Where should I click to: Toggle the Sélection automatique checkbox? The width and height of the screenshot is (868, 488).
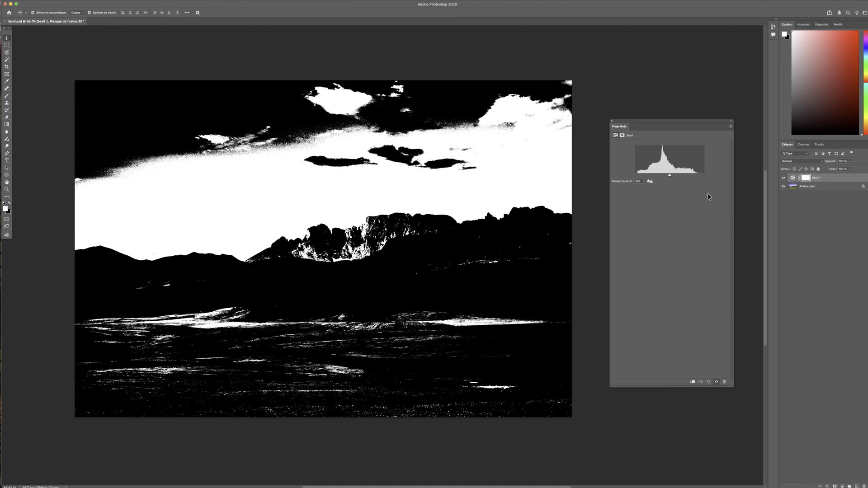[x=33, y=13]
